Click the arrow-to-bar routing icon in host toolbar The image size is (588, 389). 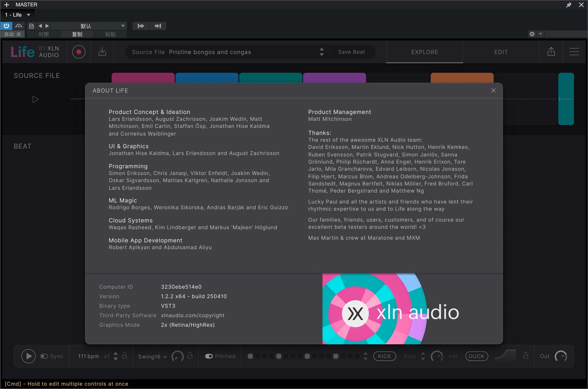coord(158,26)
